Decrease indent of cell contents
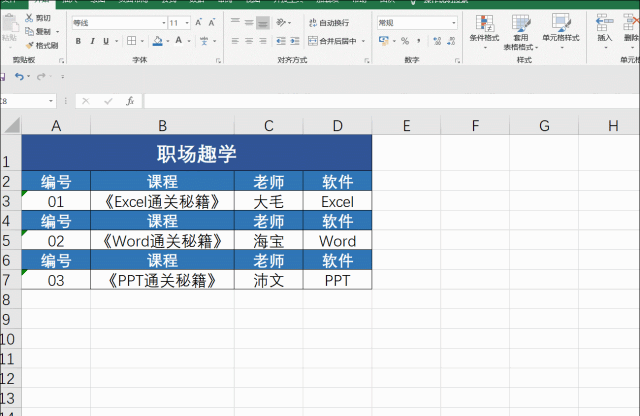Viewport: 640px width, 416px height. click(281, 41)
